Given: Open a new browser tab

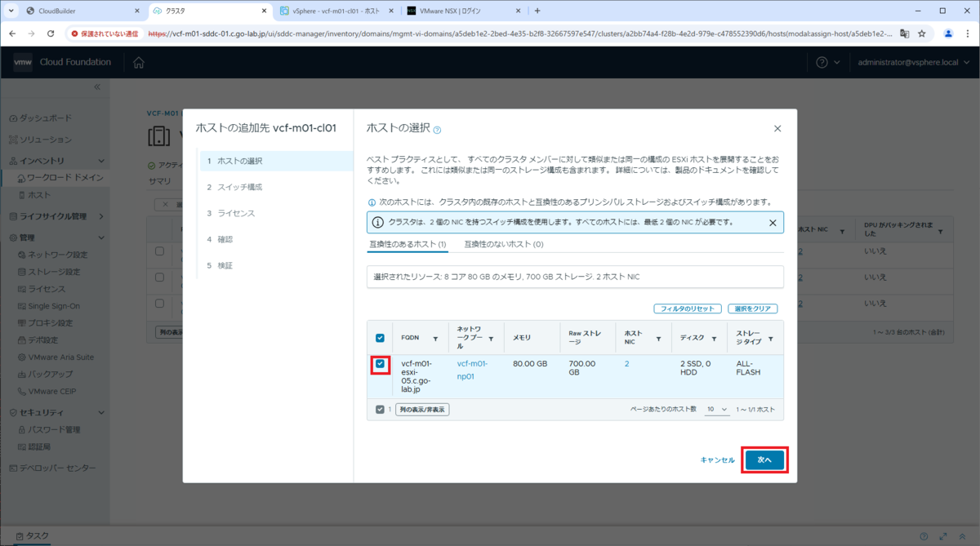Looking at the screenshot, I should pyautogui.click(x=537, y=11).
